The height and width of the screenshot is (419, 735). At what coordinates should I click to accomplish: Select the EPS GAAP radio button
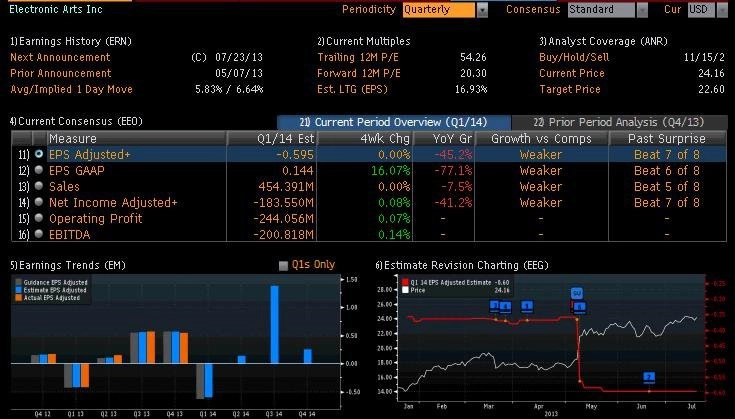39,170
